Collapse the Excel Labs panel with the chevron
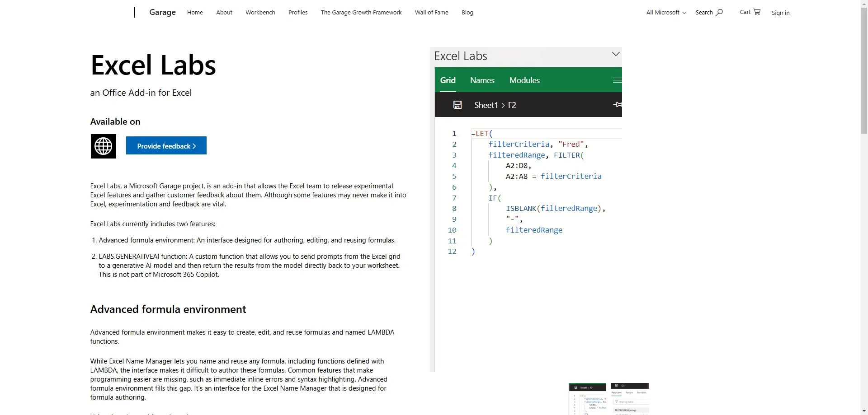The image size is (868, 415). pyautogui.click(x=615, y=54)
